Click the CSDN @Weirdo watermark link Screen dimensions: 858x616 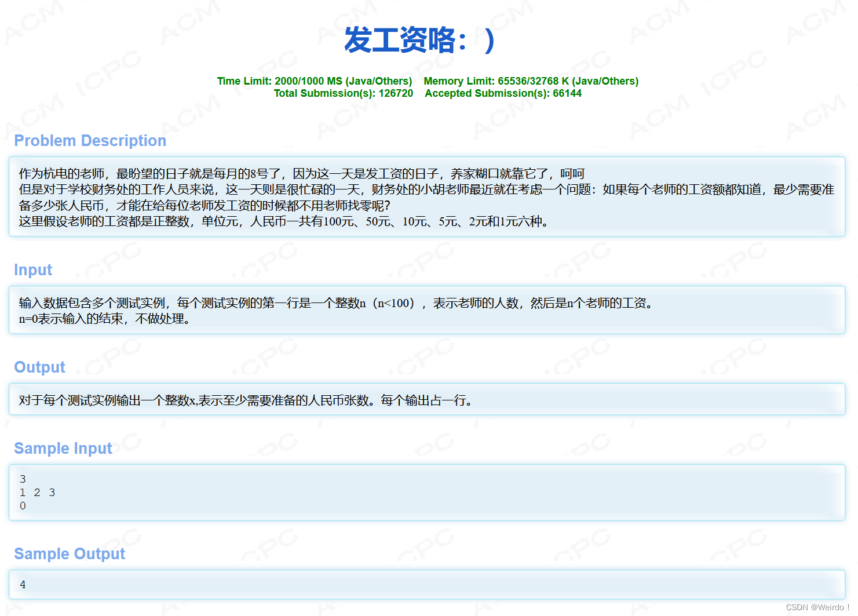coord(818,607)
